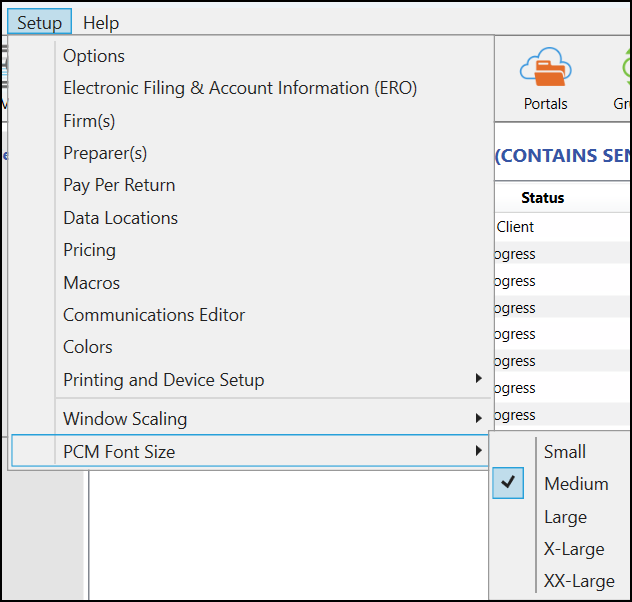Set PCM font size to Large

565,517
